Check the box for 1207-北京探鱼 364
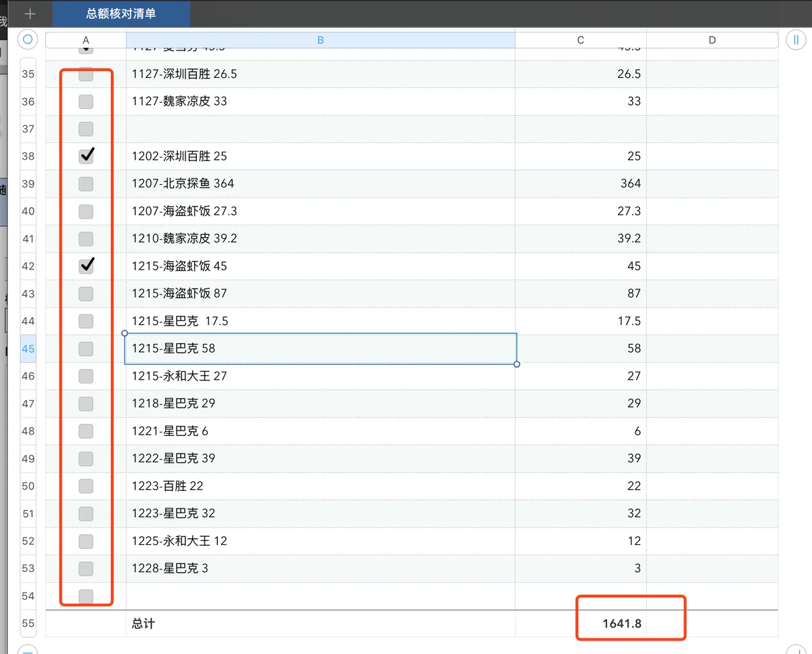This screenshot has height=654, width=812. pyautogui.click(x=86, y=183)
